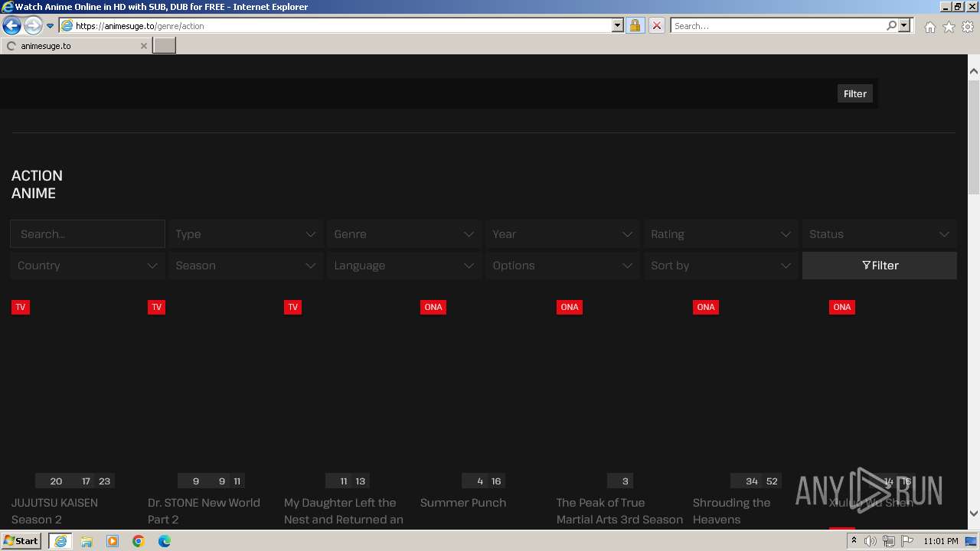The width and height of the screenshot is (980, 551).
Task: Click the 11:01 PM clock
Action: [x=941, y=541]
